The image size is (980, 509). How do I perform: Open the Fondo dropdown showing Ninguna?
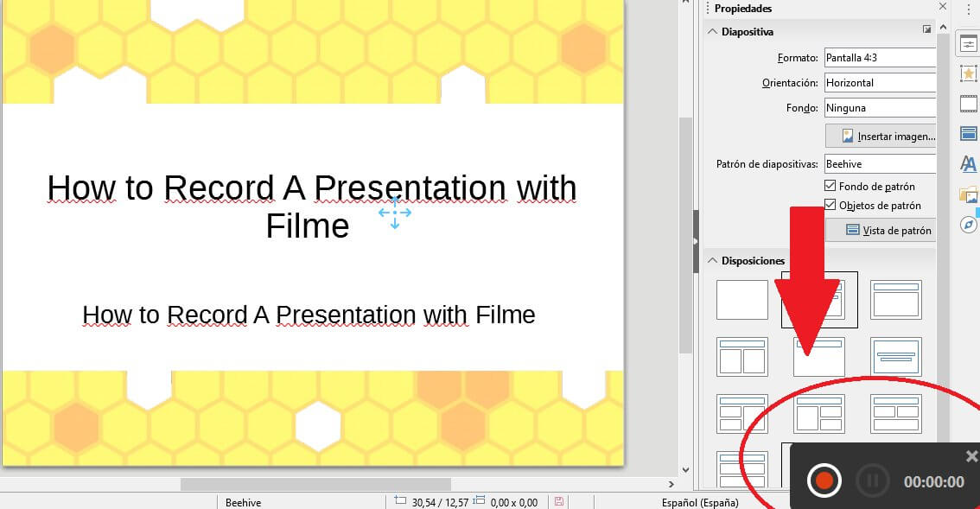pyautogui.click(x=880, y=107)
